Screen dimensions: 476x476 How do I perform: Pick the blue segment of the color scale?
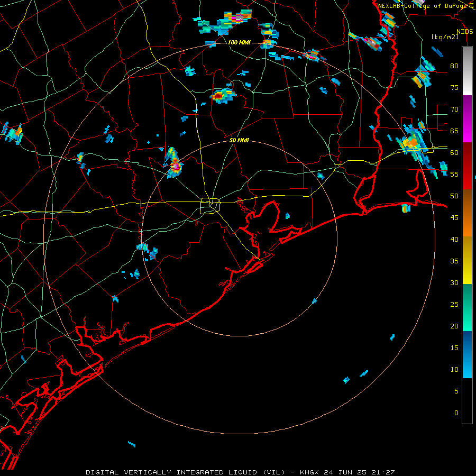point(467,354)
